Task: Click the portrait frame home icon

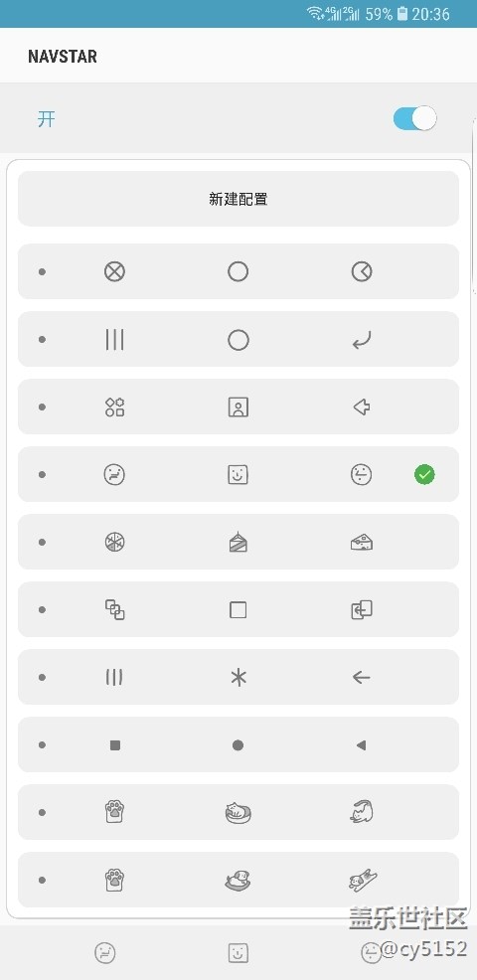Action: 238,408
